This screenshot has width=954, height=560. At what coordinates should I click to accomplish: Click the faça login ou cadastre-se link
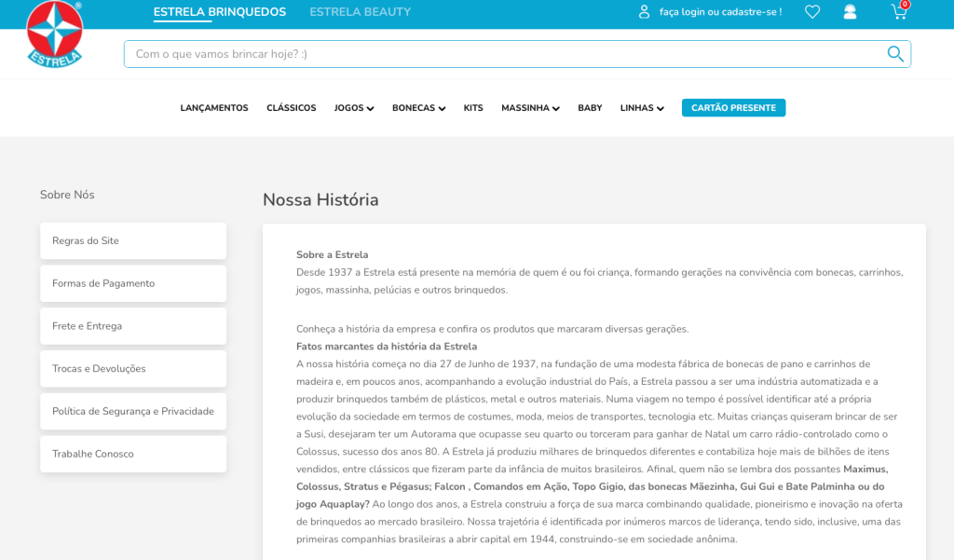coord(721,11)
